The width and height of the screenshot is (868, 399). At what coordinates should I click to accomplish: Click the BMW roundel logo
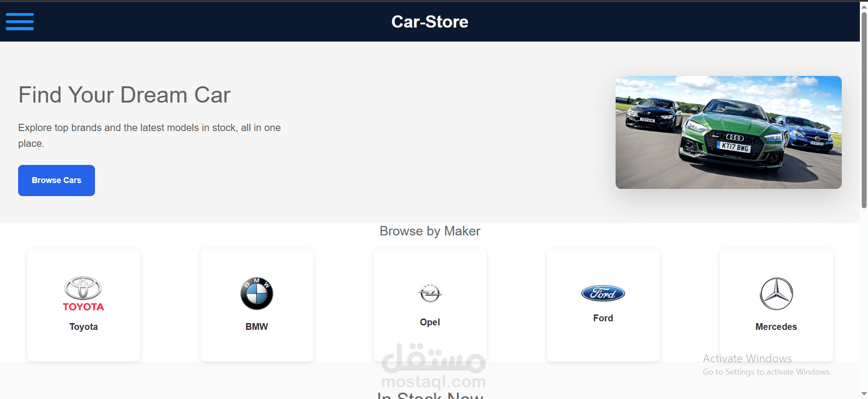(256, 294)
